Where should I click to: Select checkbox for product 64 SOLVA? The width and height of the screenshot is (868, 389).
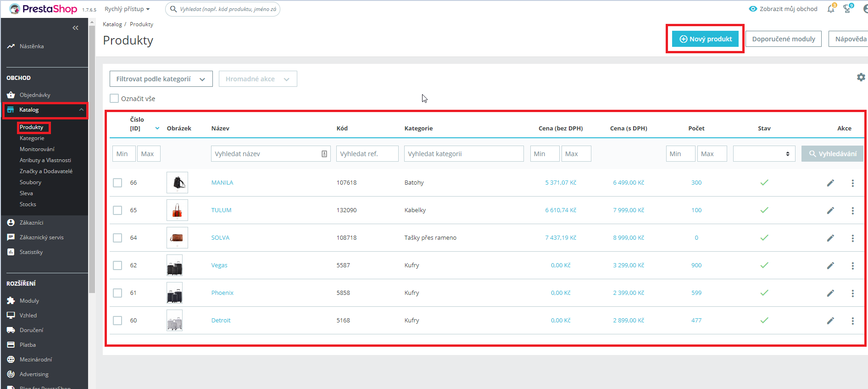click(117, 238)
